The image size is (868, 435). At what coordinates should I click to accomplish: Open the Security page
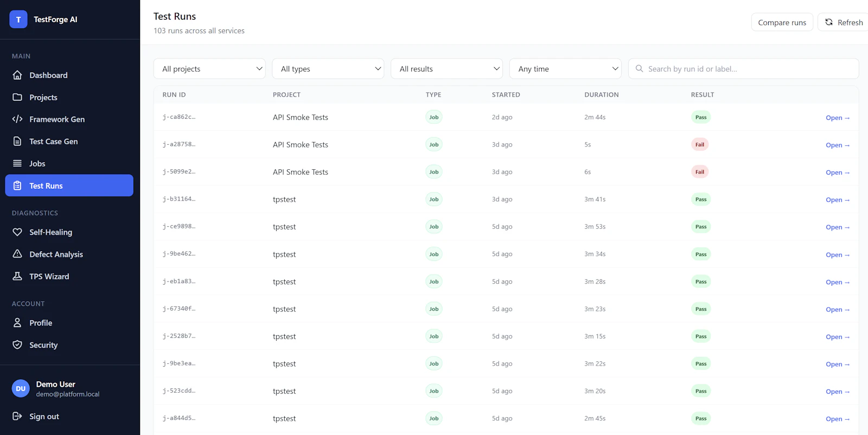click(x=69, y=345)
